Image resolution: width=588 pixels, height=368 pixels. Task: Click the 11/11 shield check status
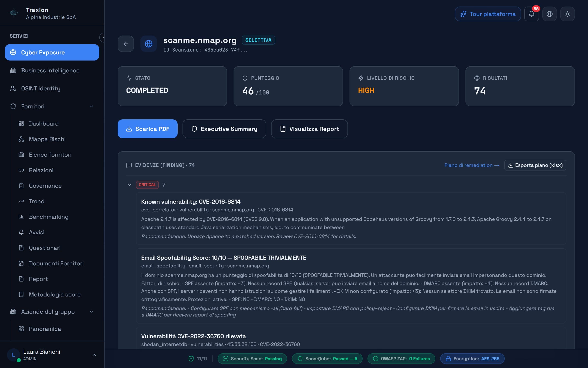198,359
